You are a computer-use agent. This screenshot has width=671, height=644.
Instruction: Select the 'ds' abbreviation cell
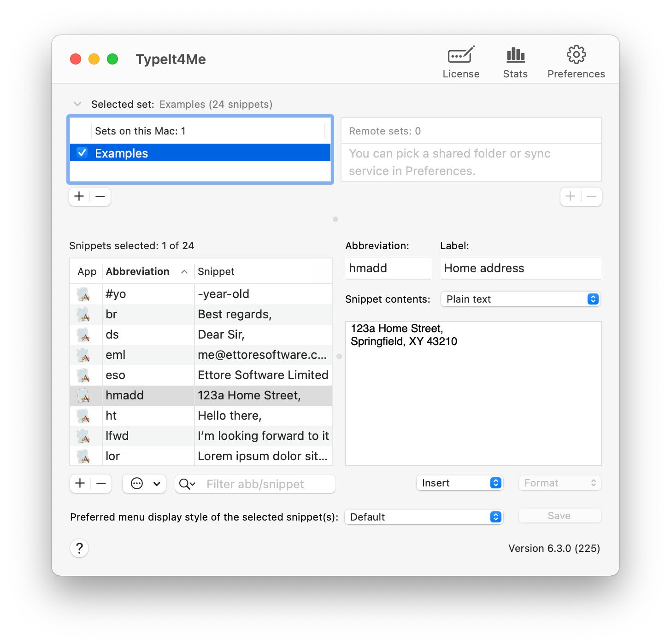(148, 334)
